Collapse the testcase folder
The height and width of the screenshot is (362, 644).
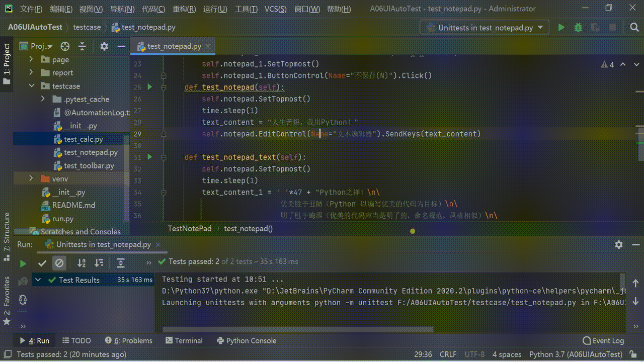click(31, 86)
